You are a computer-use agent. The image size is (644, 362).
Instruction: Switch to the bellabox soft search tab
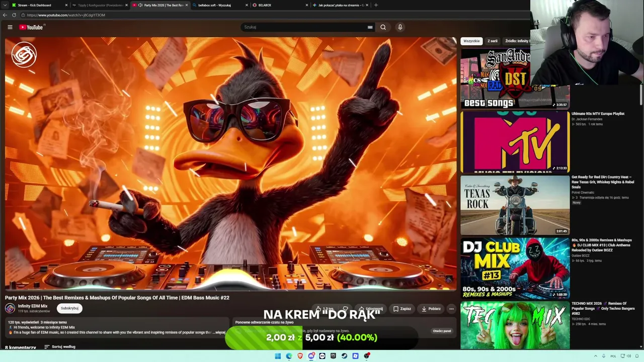220,5
